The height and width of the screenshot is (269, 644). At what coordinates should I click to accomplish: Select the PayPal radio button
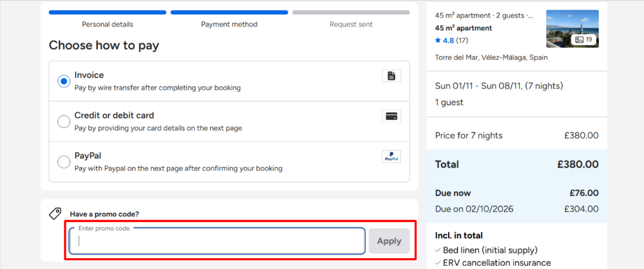64,162
